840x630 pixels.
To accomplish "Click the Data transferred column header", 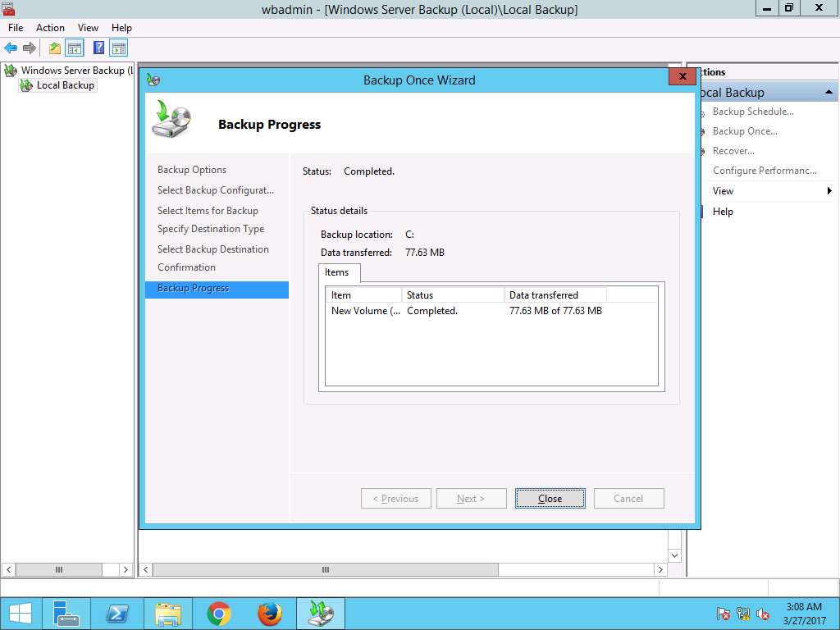I will point(555,295).
